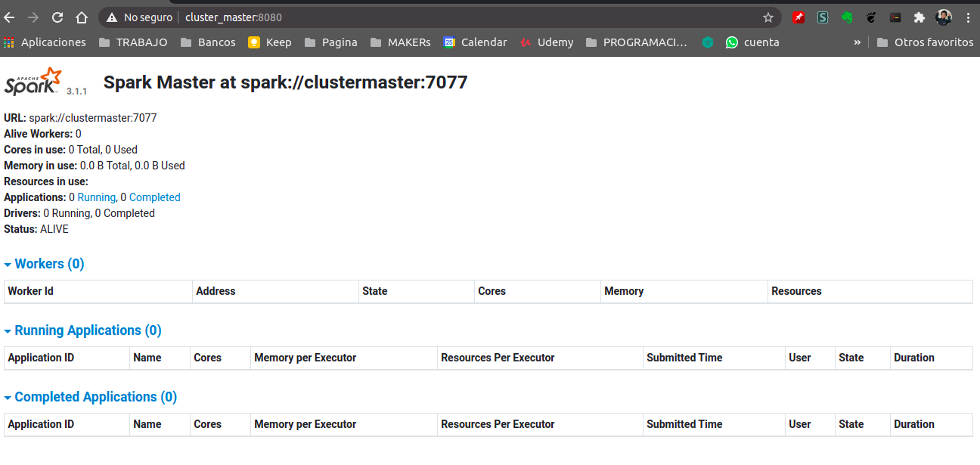This screenshot has width=980, height=465.
Task: Open the teal hexagon bookmark icon
Action: [x=708, y=42]
